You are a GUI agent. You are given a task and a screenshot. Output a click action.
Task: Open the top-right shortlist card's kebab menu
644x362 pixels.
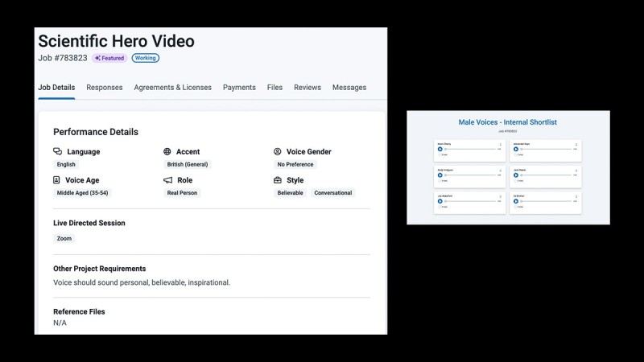point(576,145)
